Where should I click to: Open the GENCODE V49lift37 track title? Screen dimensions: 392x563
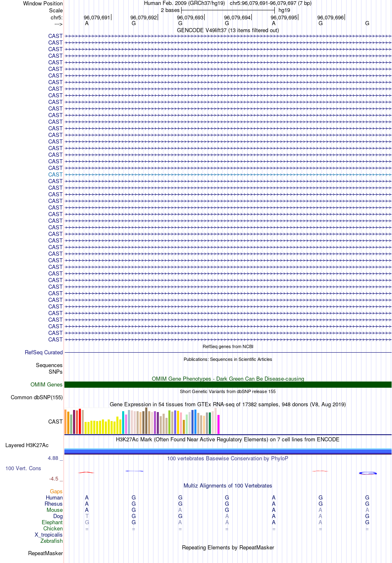(228, 30)
